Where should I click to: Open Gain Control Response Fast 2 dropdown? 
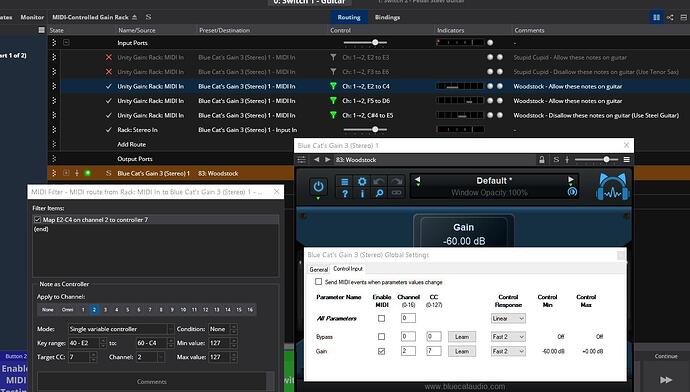(x=508, y=351)
